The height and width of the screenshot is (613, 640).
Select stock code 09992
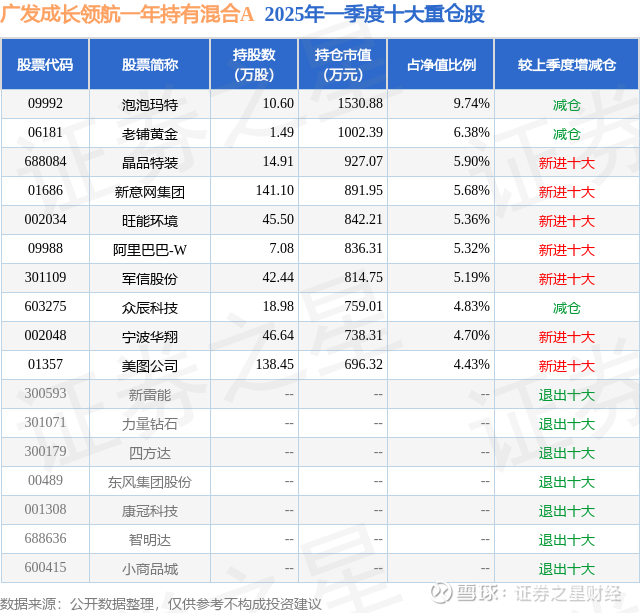click(45, 104)
